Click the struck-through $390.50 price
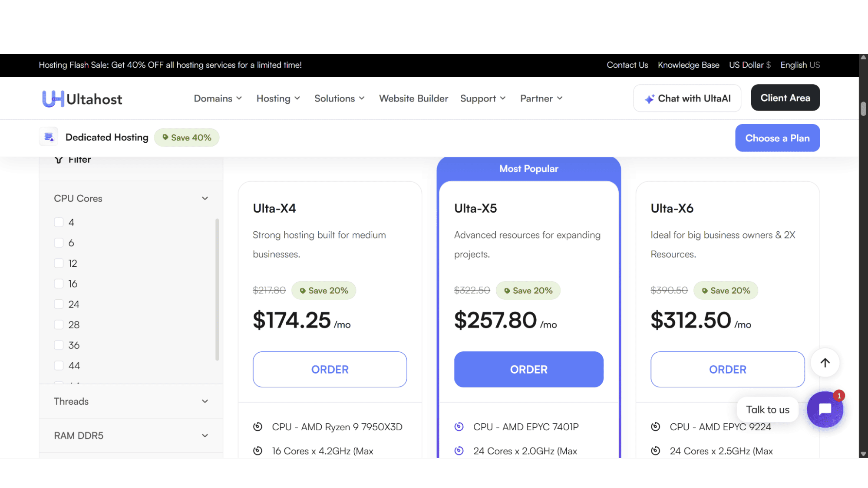The width and height of the screenshot is (868, 488). tap(669, 290)
